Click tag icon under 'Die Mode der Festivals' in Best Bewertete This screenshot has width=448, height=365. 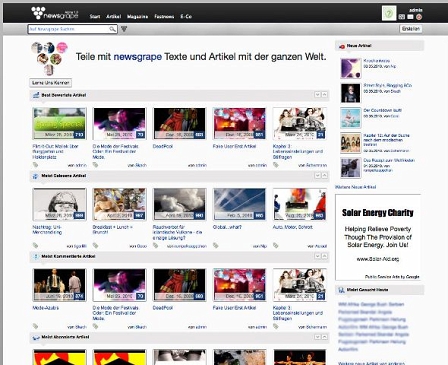pyautogui.click(x=95, y=165)
